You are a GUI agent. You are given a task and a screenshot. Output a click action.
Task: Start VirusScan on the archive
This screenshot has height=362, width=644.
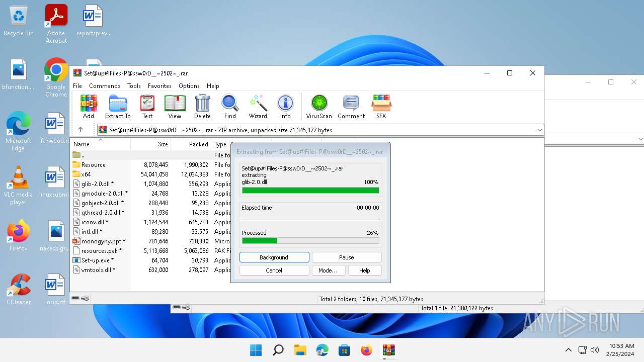point(319,107)
